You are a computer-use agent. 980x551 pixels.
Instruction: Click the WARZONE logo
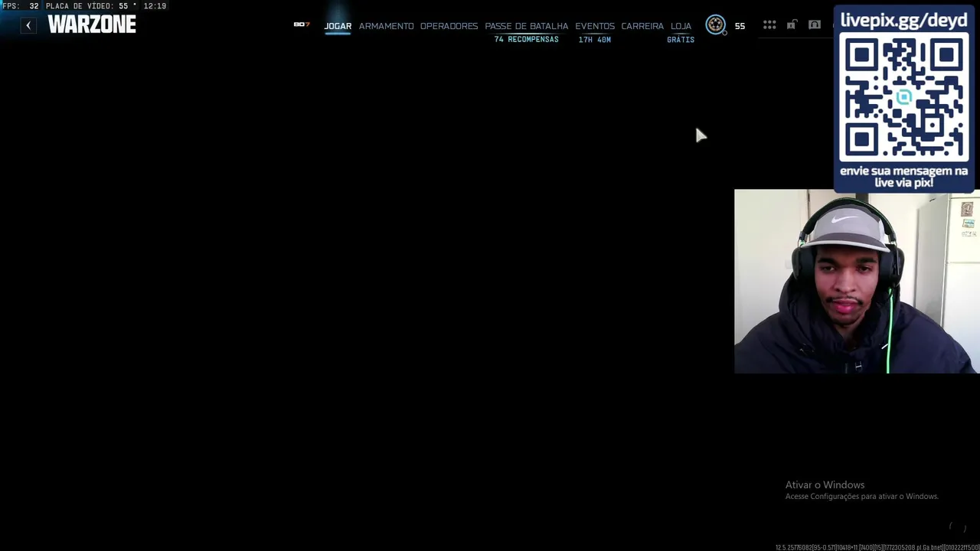click(x=92, y=24)
